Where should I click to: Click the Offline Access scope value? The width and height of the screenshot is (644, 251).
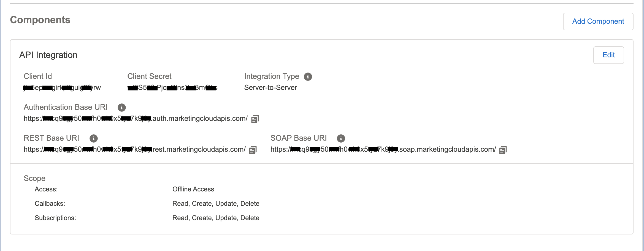tap(193, 189)
